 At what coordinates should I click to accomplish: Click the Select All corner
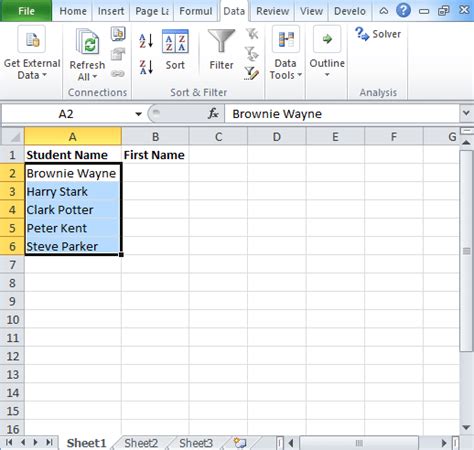[x=12, y=137]
